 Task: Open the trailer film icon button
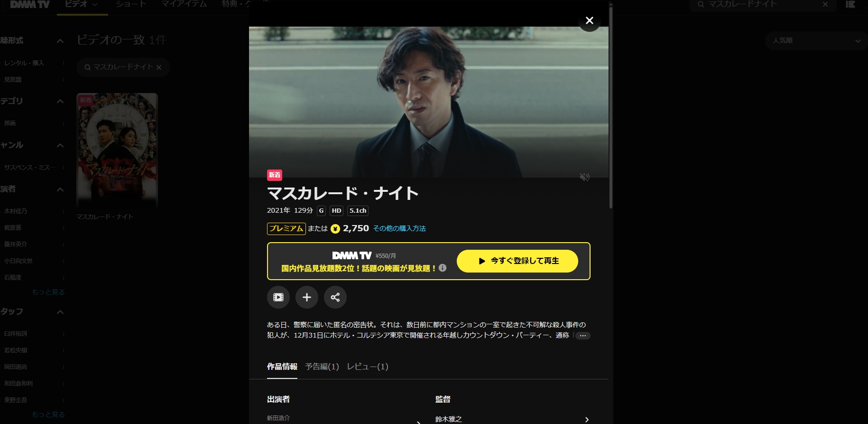pos(278,297)
